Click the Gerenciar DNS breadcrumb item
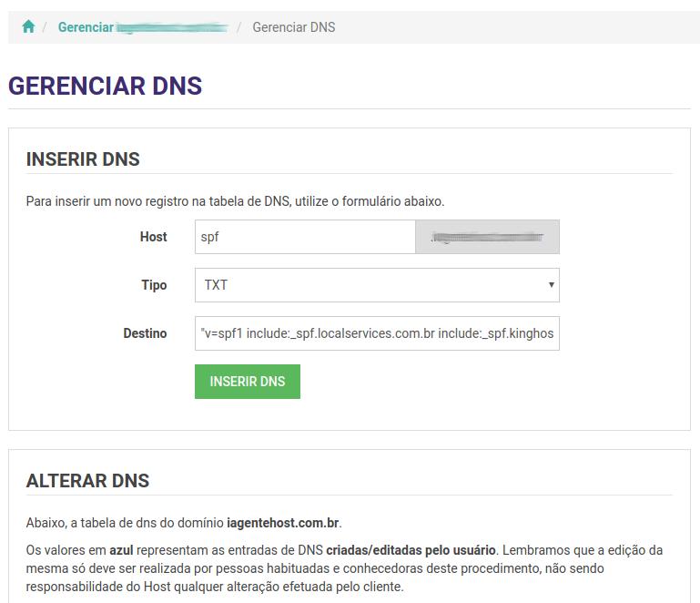 (x=293, y=27)
